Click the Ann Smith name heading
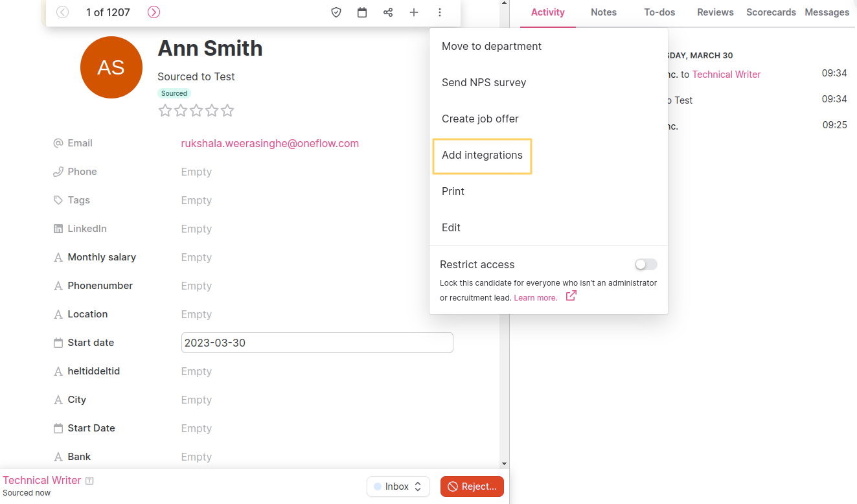Image resolution: width=857 pixels, height=504 pixels. (210, 48)
